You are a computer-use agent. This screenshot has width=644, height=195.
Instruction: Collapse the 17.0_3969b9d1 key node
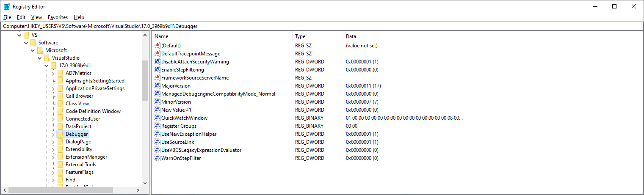pos(47,66)
